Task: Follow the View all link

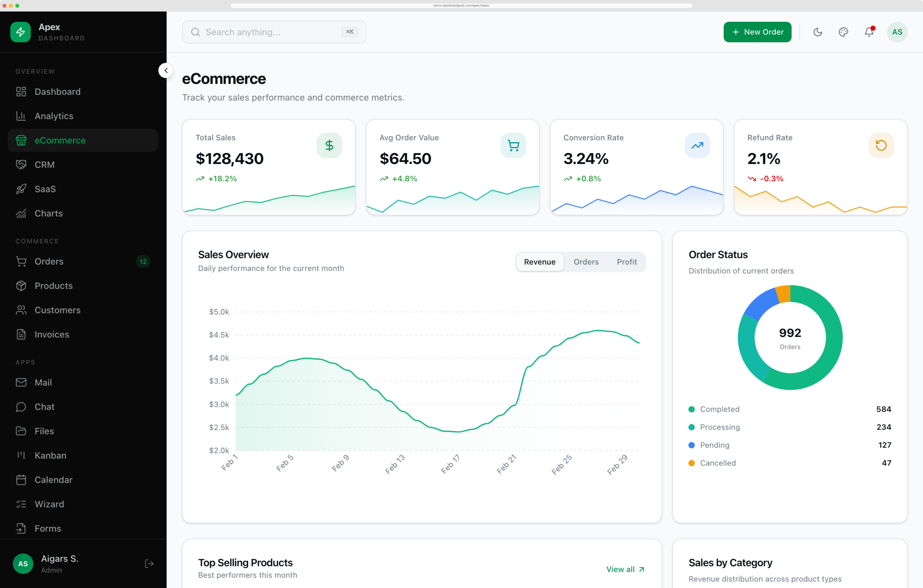Action: pyautogui.click(x=625, y=569)
